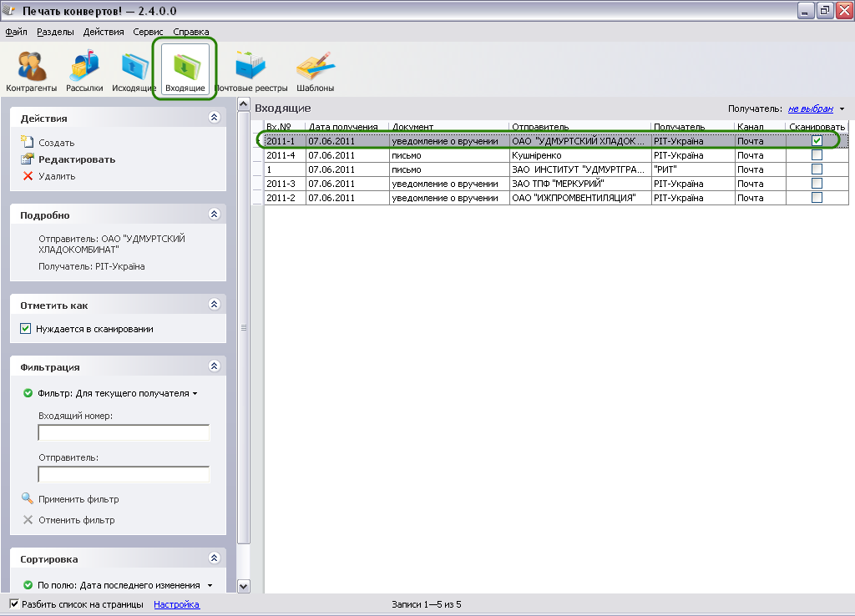
Task: Open the Разделы menu
Action: click(x=55, y=32)
